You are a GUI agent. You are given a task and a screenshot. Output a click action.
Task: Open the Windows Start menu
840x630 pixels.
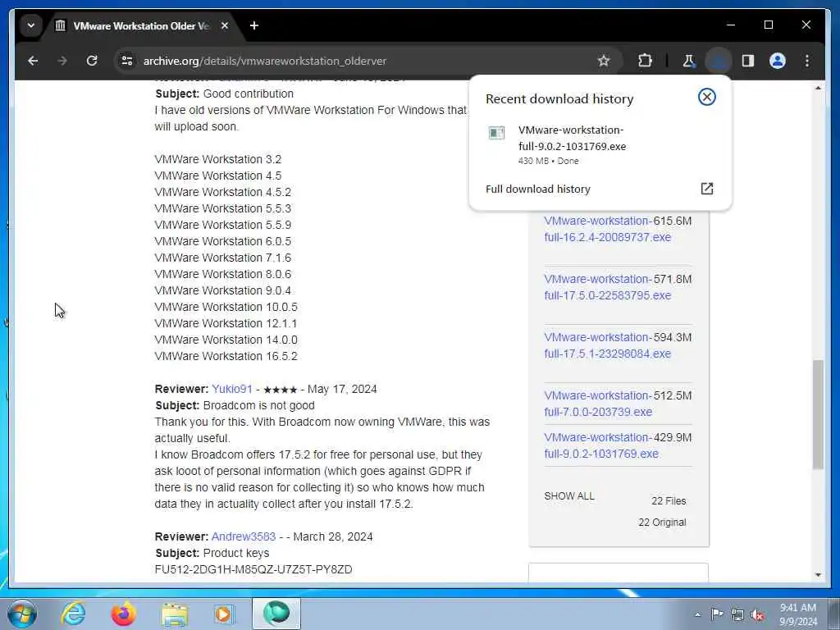(22, 614)
